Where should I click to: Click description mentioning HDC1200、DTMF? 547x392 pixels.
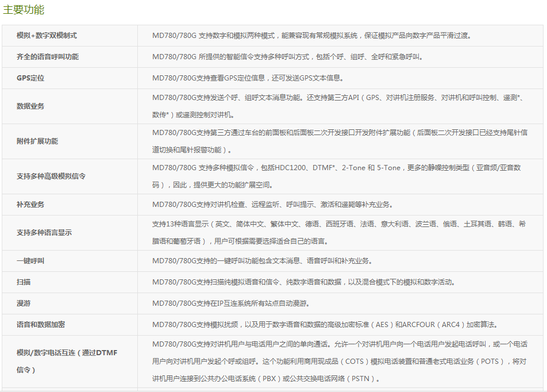click(x=337, y=176)
